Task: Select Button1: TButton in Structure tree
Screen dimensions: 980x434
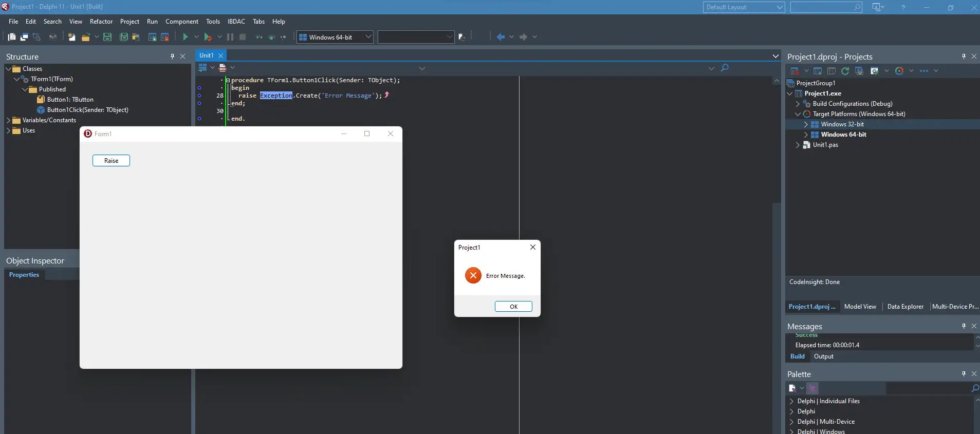Action: (70, 100)
